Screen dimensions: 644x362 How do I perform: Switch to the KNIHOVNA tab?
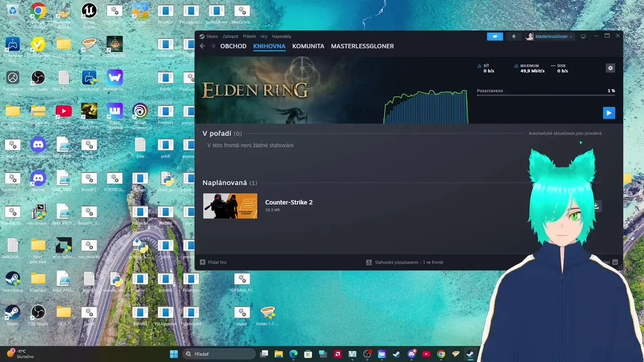pos(269,46)
